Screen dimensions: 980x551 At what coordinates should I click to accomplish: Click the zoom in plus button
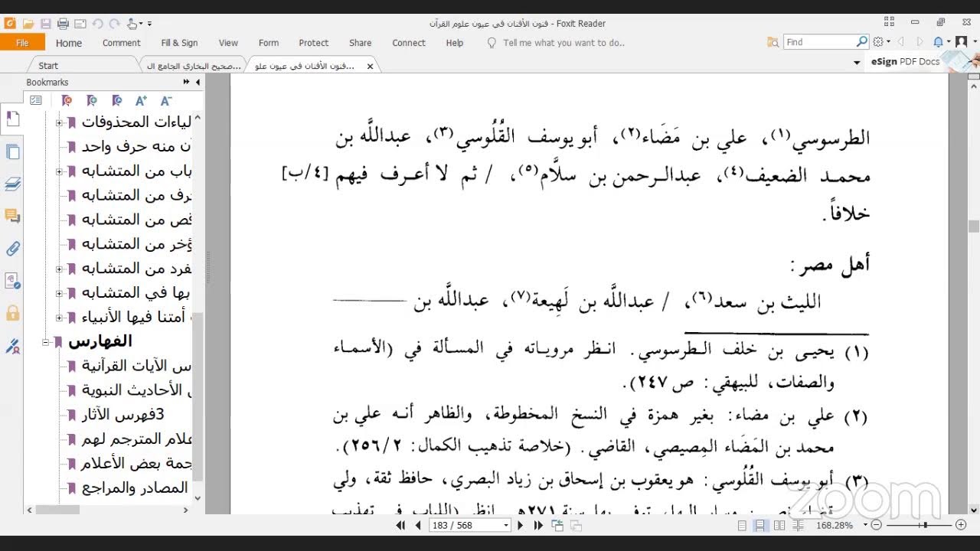coord(962,526)
